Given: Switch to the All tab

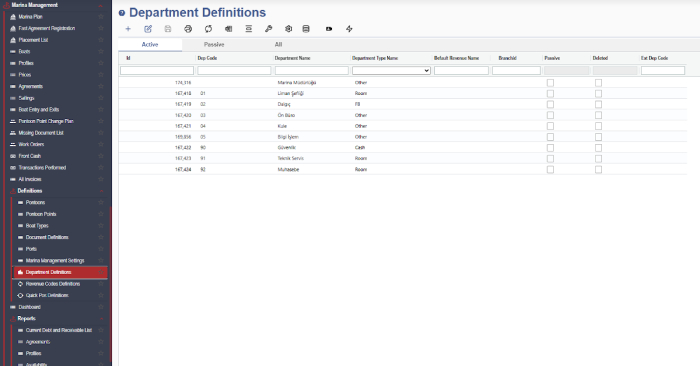Looking at the screenshot, I should (279, 45).
